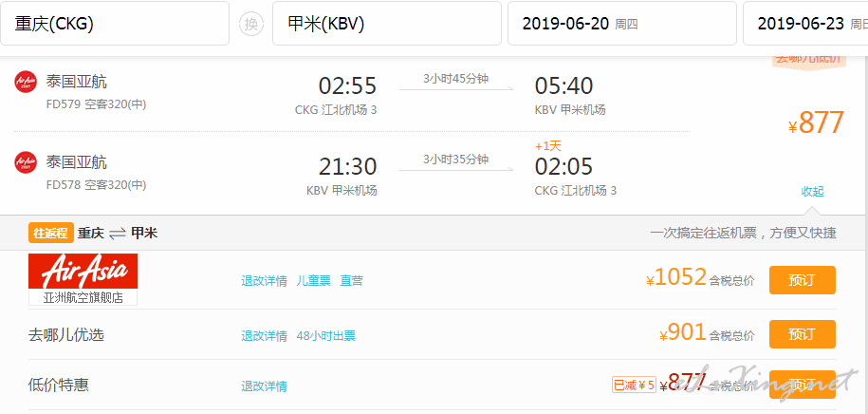This screenshot has height=414, width=868.
Task: Open 儿童票 child ticket link
Action: click(x=313, y=281)
